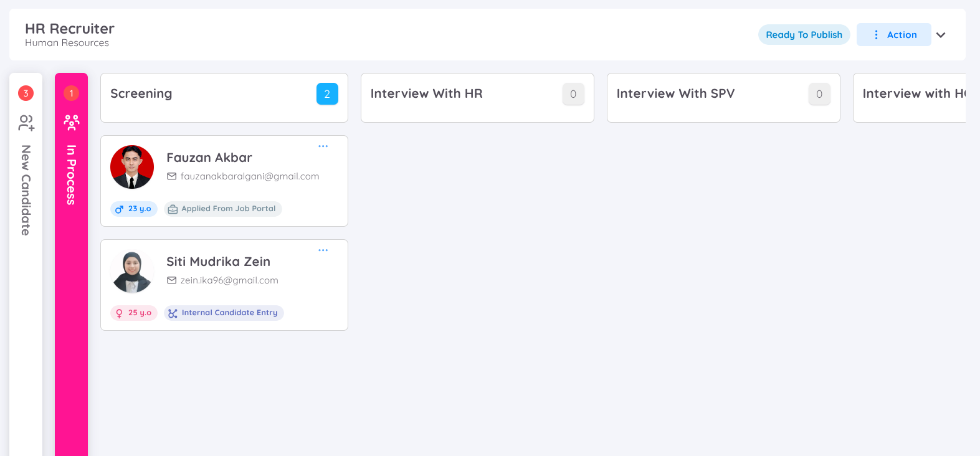The image size is (980, 456).
Task: Open the fauzanakbaralgani@gmail.com email link
Action: point(250,176)
